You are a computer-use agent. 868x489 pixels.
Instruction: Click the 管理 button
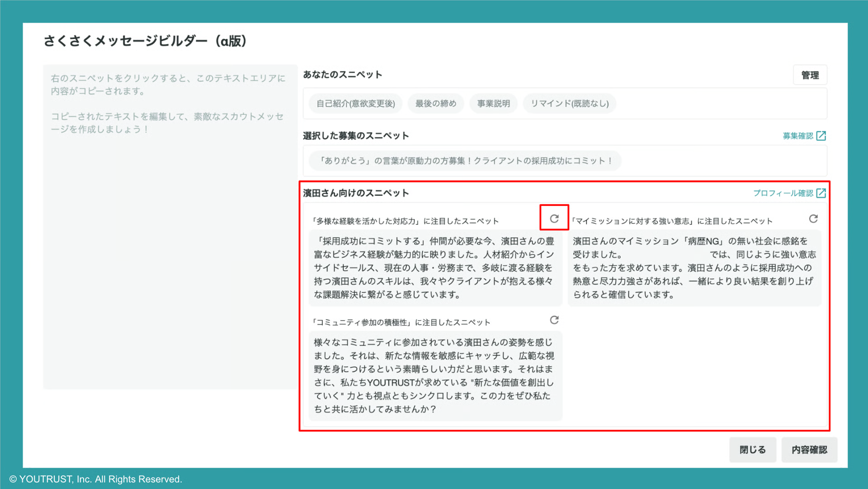tap(810, 75)
